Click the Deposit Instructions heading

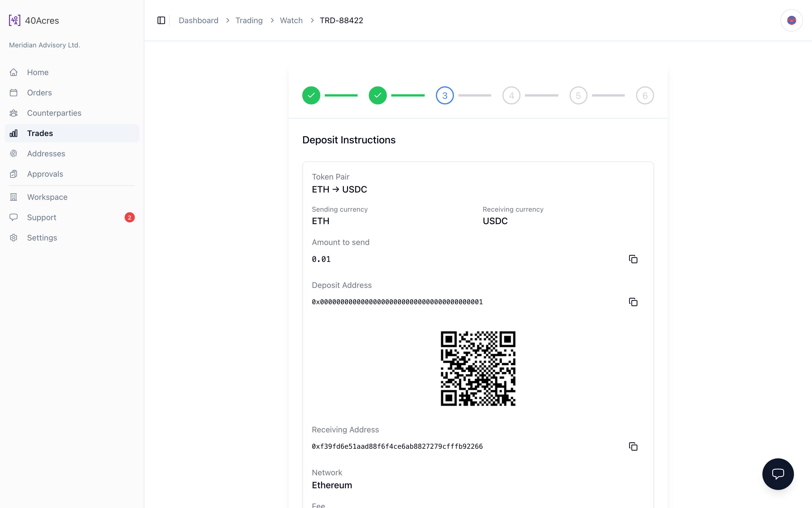tap(348, 140)
